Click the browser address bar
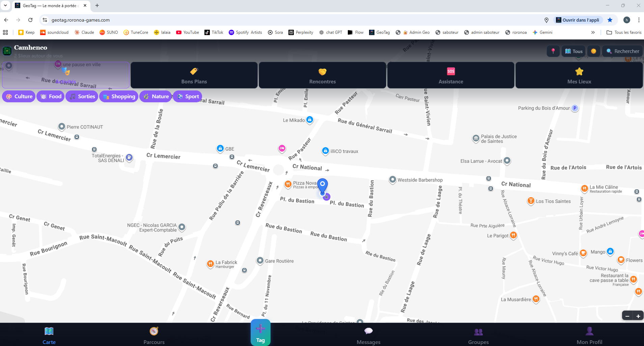This screenshot has height=346, width=644. [135, 20]
